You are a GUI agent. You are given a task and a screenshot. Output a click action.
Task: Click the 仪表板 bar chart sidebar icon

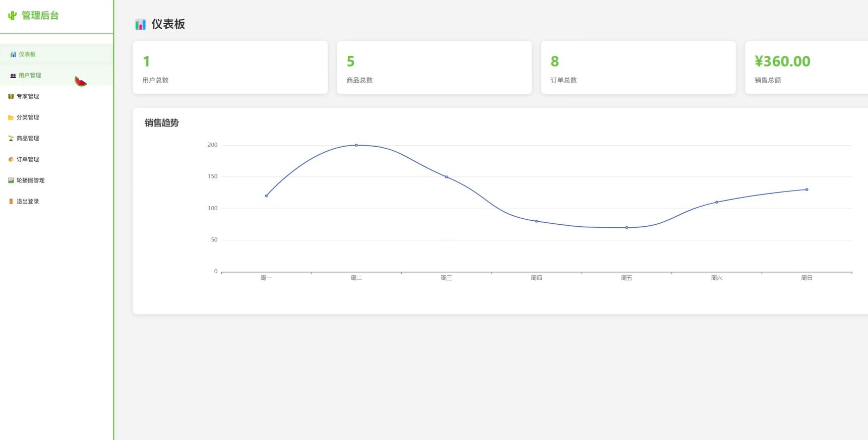click(13, 54)
